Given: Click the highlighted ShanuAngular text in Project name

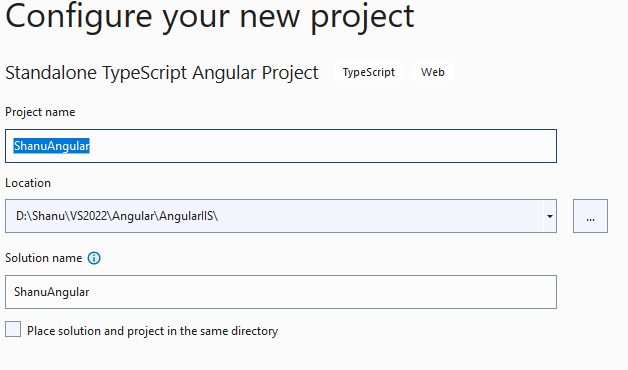Looking at the screenshot, I should tap(52, 146).
